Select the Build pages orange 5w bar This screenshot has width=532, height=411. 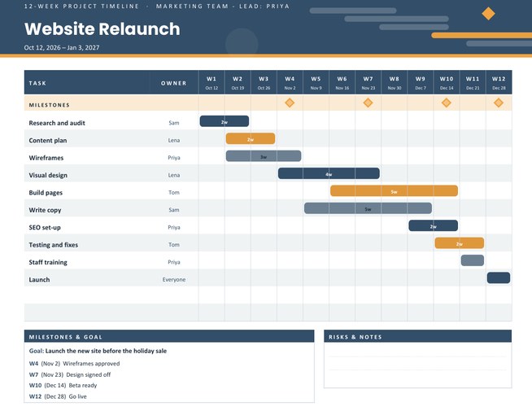(x=394, y=190)
